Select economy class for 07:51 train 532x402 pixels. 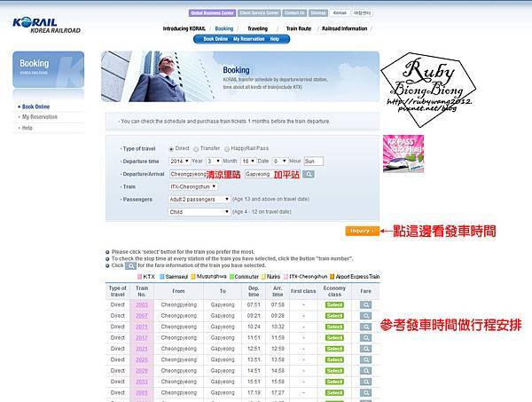tap(334, 305)
